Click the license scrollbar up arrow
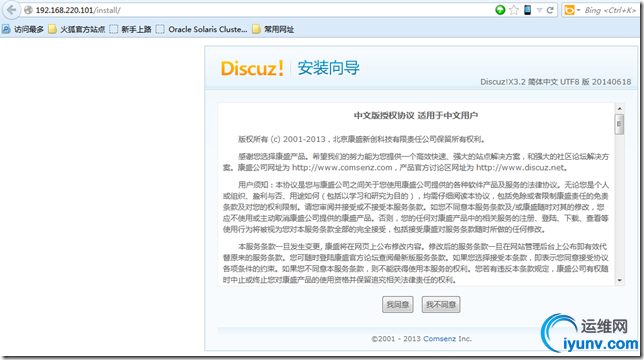 [x=619, y=108]
